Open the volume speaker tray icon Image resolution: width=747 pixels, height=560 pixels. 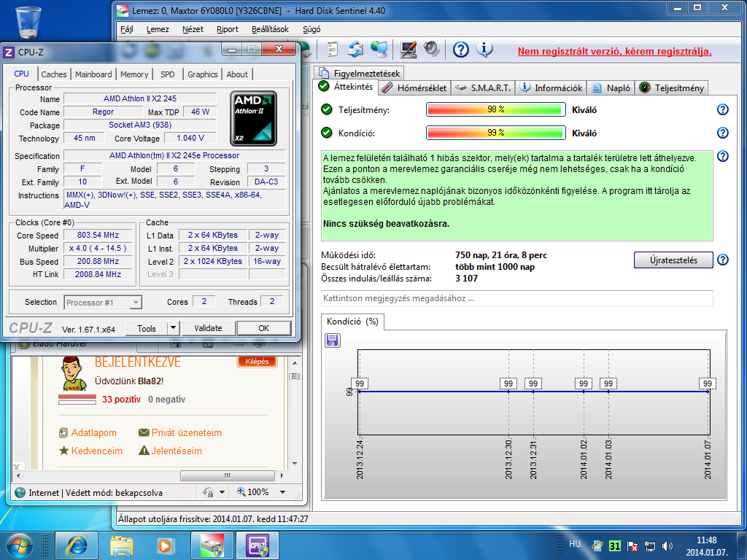(667, 545)
